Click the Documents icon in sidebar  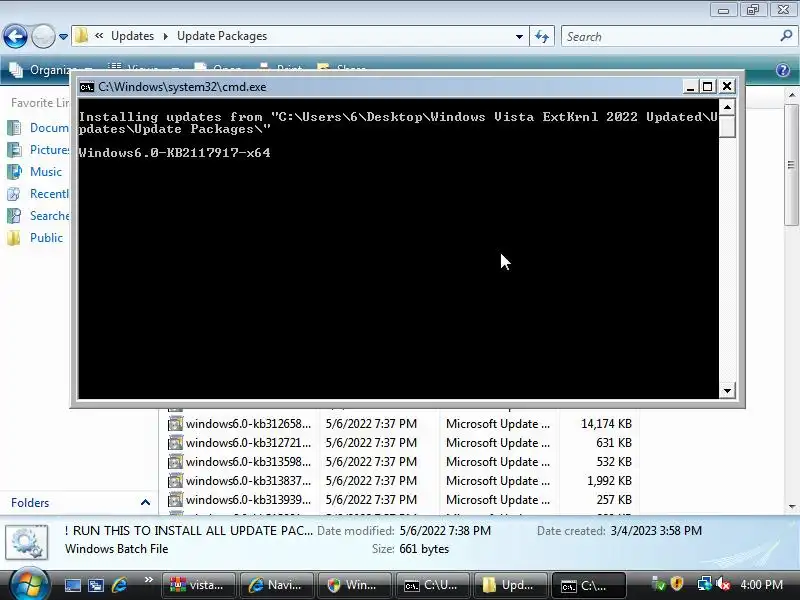click(14, 128)
